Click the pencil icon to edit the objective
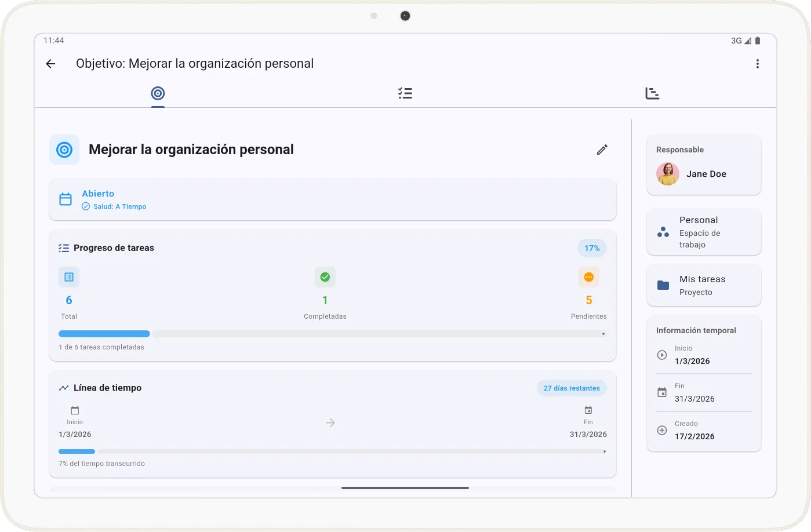Image resolution: width=811 pixels, height=532 pixels. (x=602, y=150)
